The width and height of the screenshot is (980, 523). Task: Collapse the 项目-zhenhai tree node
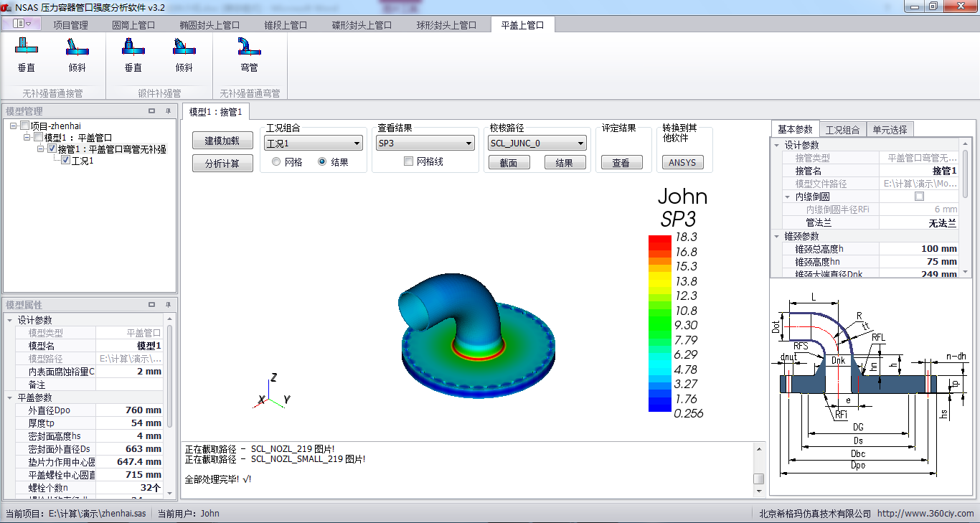[x=14, y=126]
